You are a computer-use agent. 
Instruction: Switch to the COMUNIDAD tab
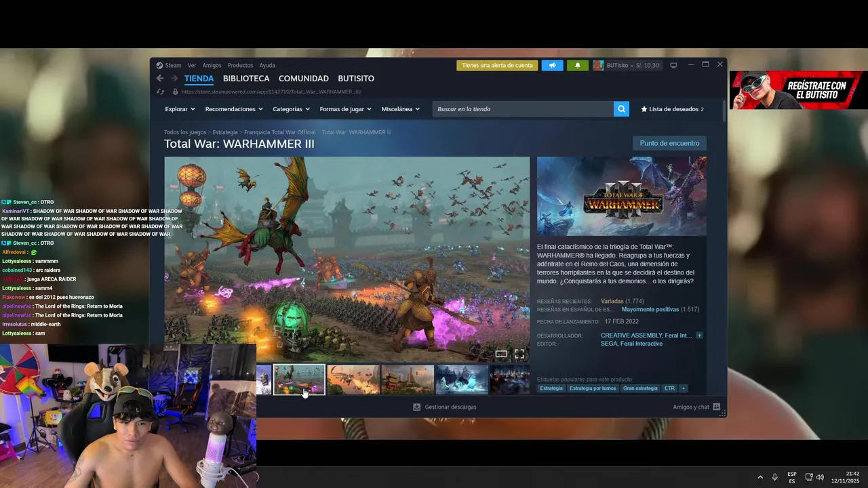coord(304,79)
